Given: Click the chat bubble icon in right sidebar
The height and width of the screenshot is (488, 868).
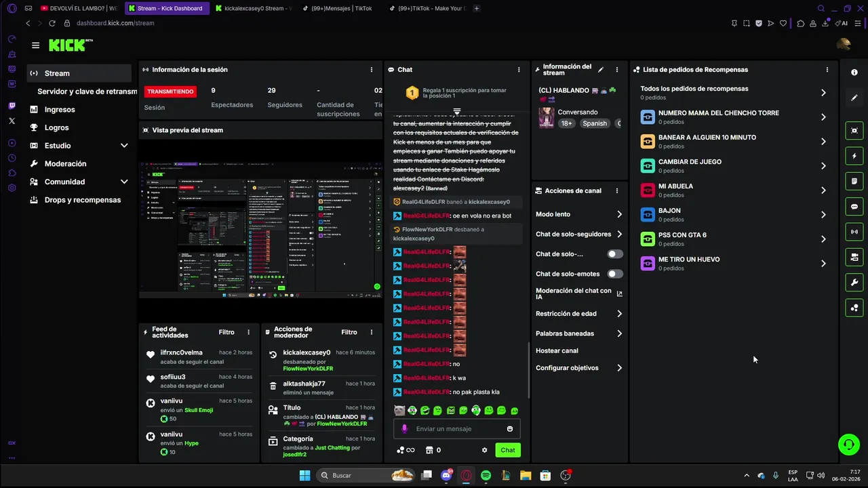Looking at the screenshot, I should [854, 207].
